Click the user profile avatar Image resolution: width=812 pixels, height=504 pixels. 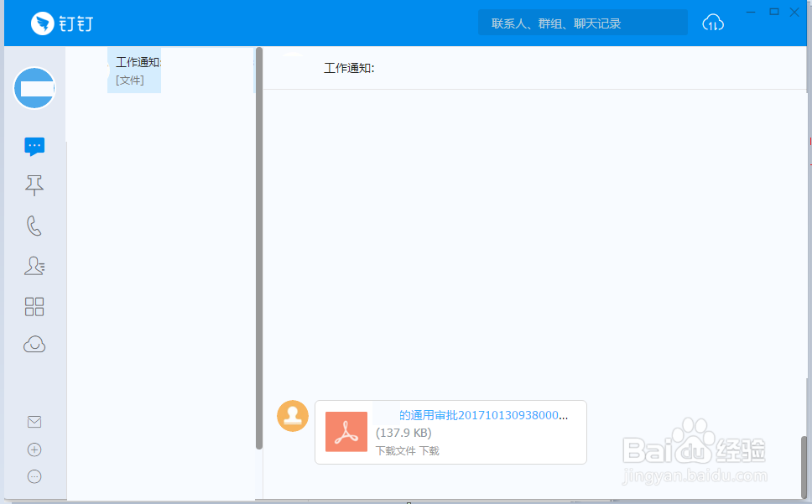34,88
